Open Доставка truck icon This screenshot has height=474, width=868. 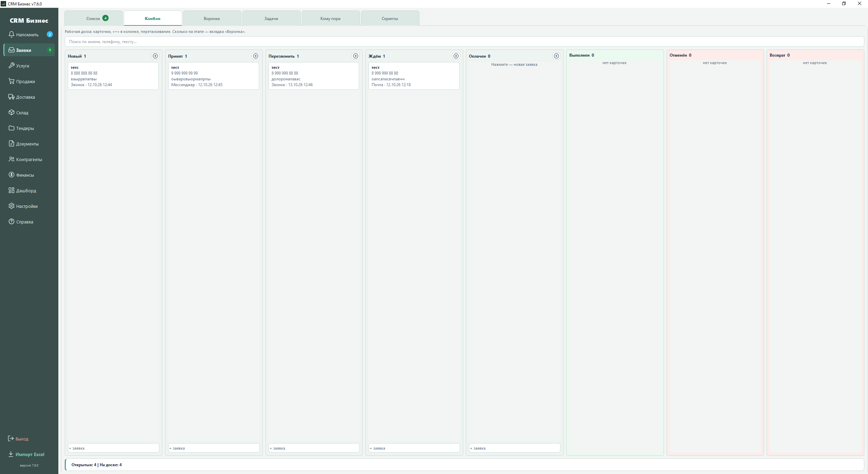(12, 97)
